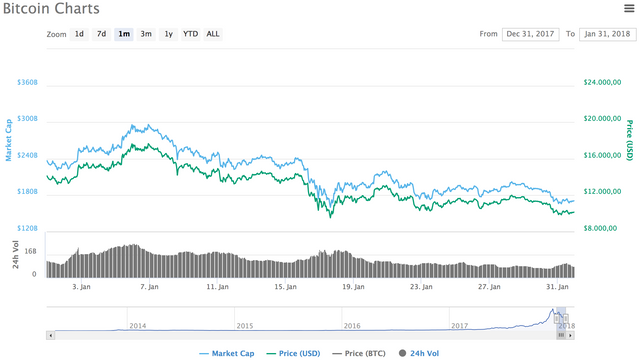
Task: Click the 19. Jan x-axis label
Action: coord(353,287)
